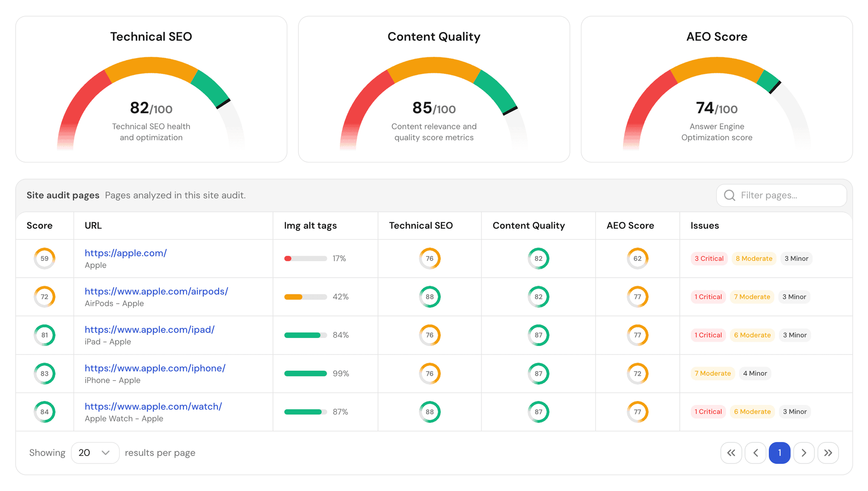This screenshot has height=491, width=868.
Task: Click the 8 Moderate issues badge
Action: (754, 259)
